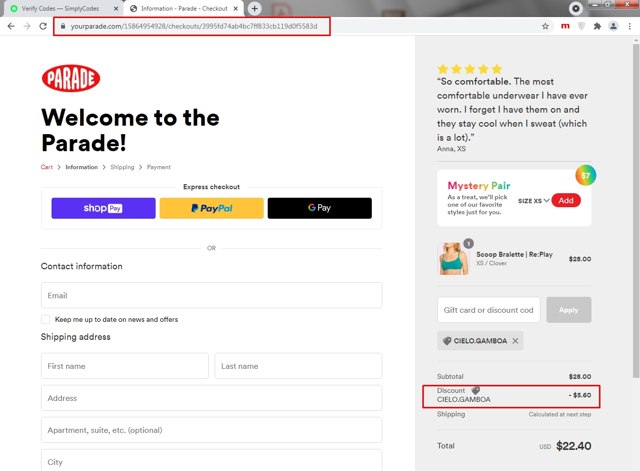Screen dimensions: 640x471
Task: Switch to the Verify Codes SimplyCodes tab
Action: (60, 9)
